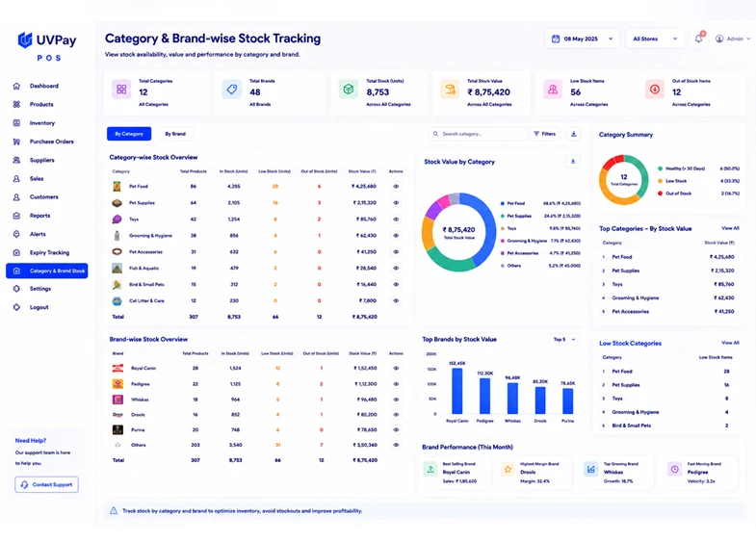Click the Out of Stock red legend dot

pyautogui.click(x=660, y=194)
